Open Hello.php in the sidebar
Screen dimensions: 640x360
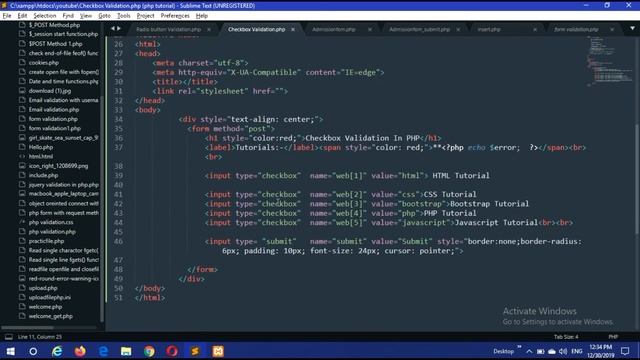[41, 147]
